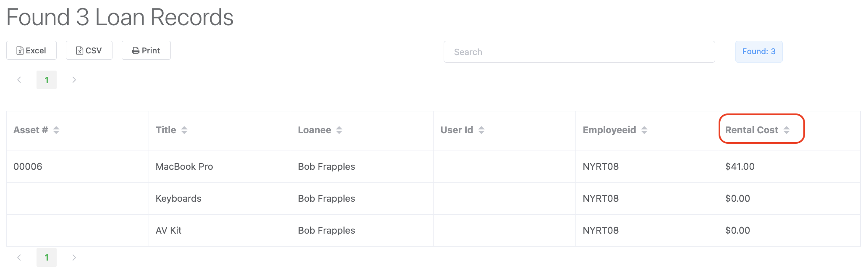Image resolution: width=868 pixels, height=274 pixels.
Task: Sort table by Employeeid column
Action: pos(615,130)
